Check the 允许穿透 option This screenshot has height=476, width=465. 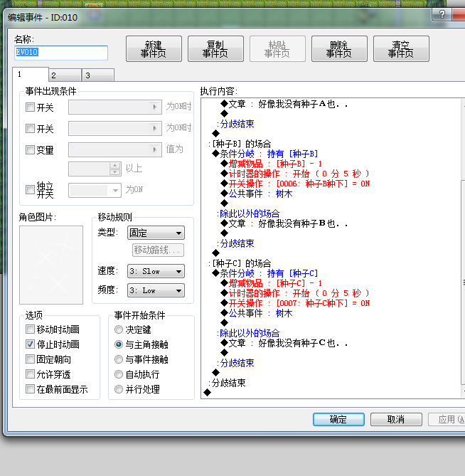pyautogui.click(x=30, y=374)
